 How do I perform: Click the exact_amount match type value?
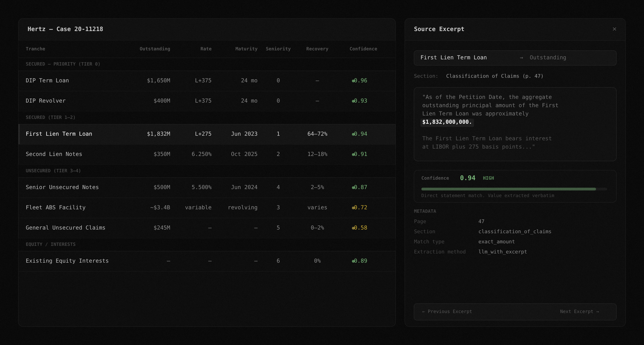pos(497,242)
